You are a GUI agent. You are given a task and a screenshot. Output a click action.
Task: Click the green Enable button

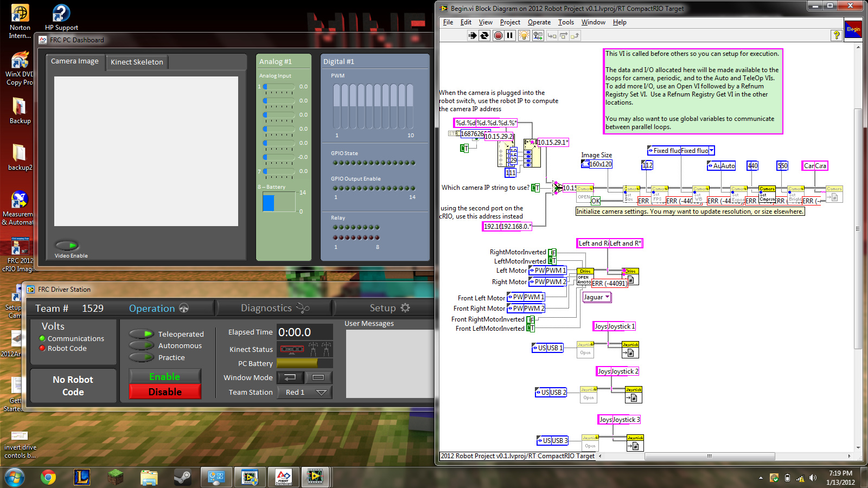pyautogui.click(x=165, y=376)
